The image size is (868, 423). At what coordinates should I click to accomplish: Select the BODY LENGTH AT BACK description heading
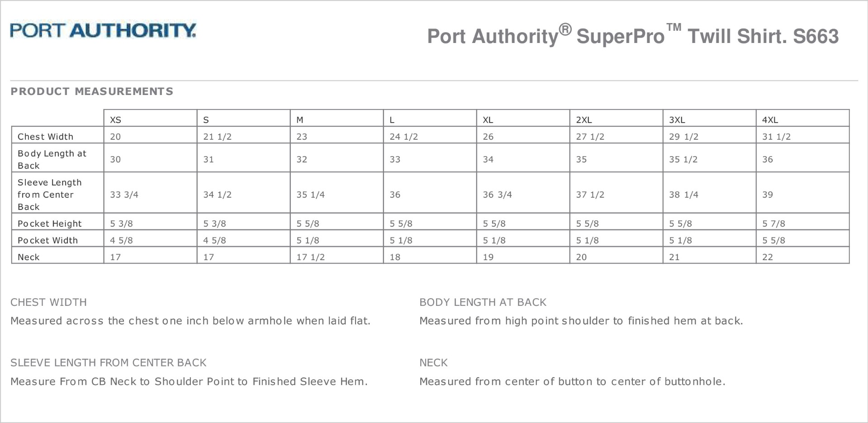483,302
